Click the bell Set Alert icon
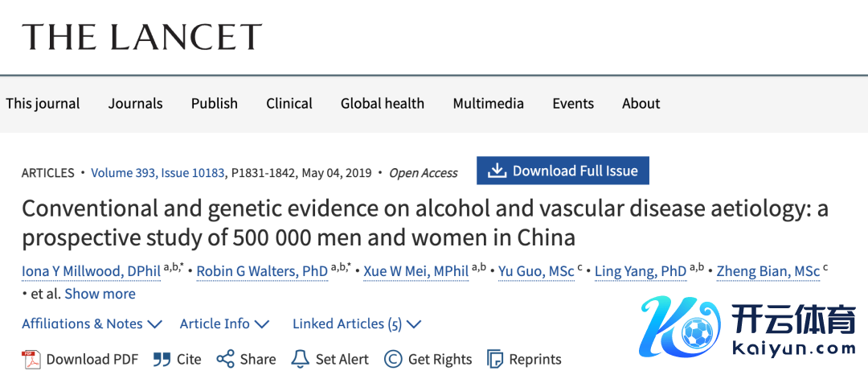Image resolution: width=868 pixels, height=375 pixels. 300,359
